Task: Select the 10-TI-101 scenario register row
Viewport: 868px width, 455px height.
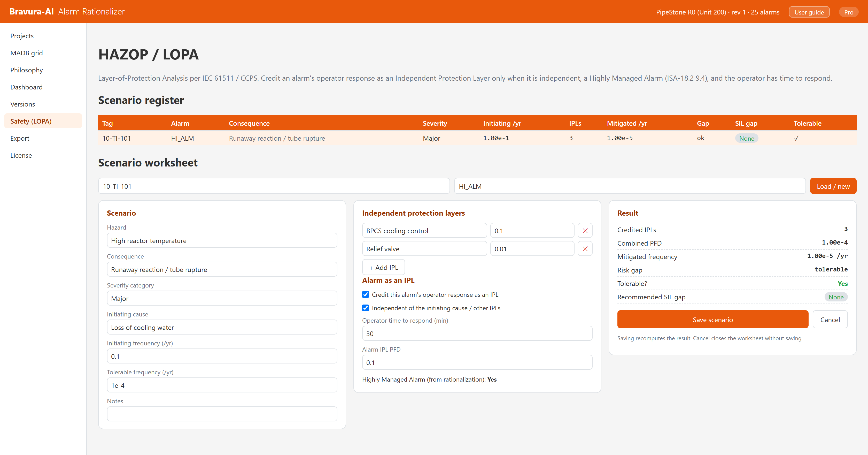Action: (477, 138)
